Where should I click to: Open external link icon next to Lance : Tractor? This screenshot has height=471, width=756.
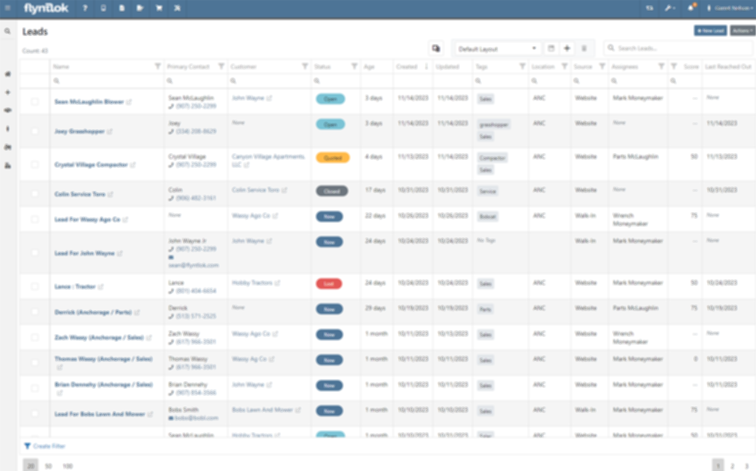tap(101, 287)
